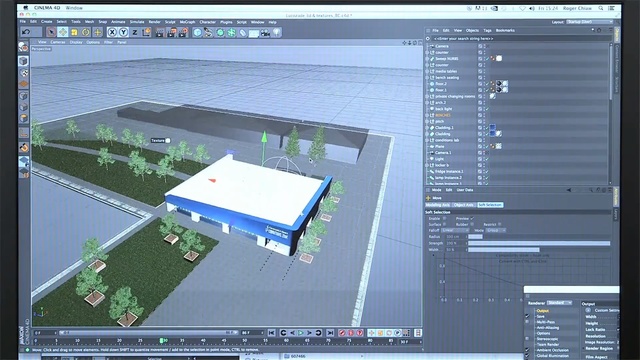640x360 pixels.
Task: Switch to the Object Axis tab
Action: tap(464, 205)
